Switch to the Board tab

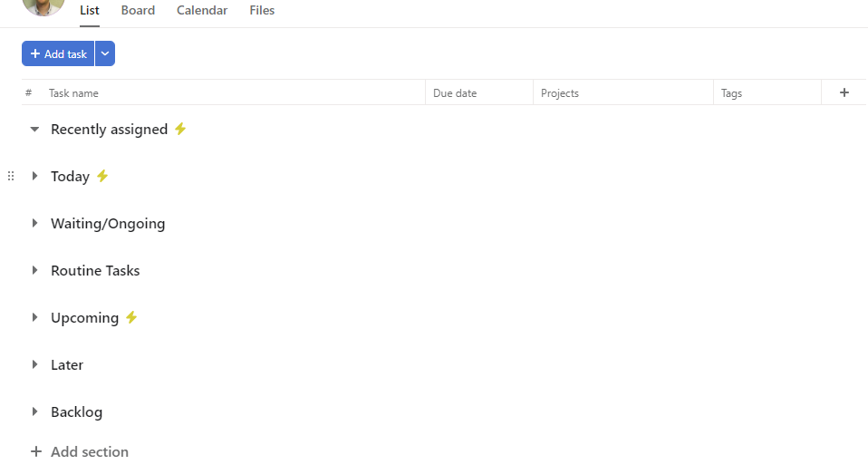pos(138,11)
